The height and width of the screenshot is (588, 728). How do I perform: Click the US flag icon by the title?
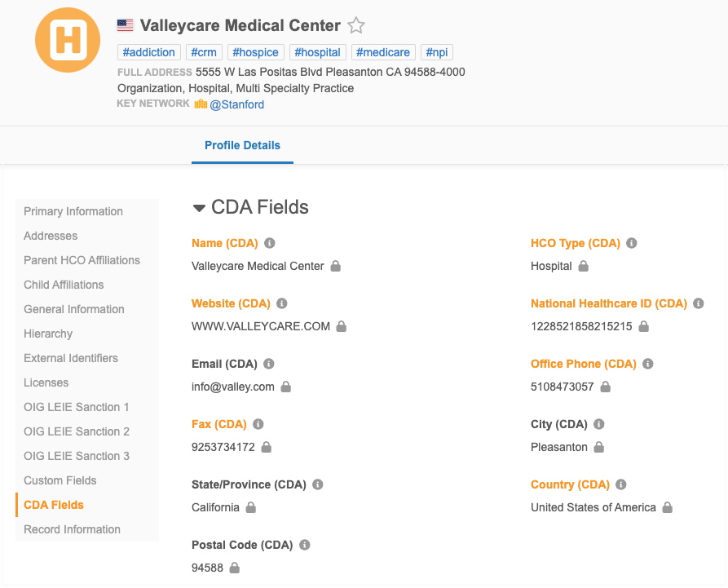[x=126, y=25]
